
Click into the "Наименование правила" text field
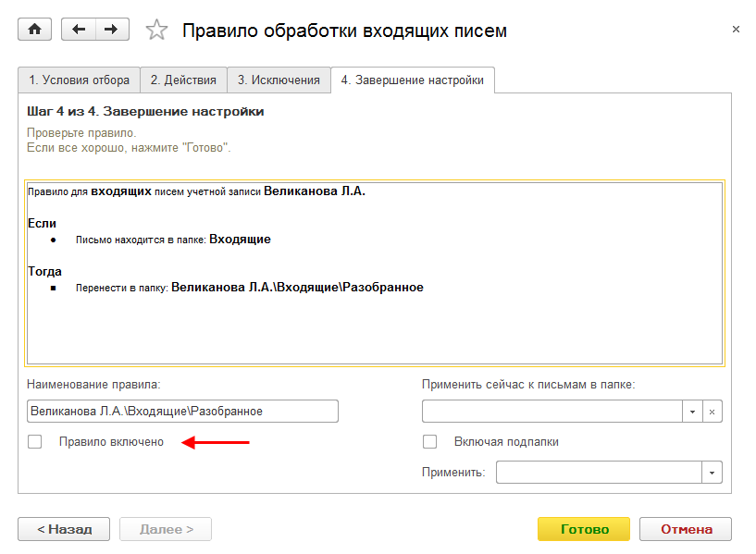pos(182,411)
